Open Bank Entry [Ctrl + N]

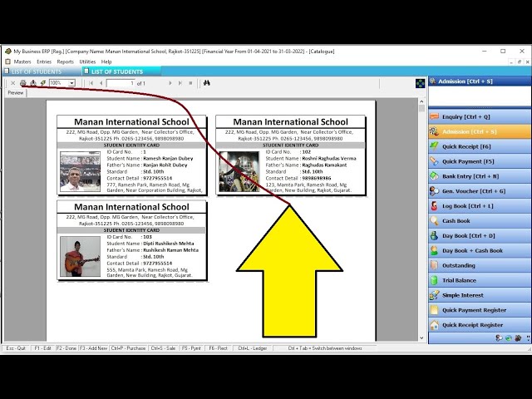pos(480,176)
